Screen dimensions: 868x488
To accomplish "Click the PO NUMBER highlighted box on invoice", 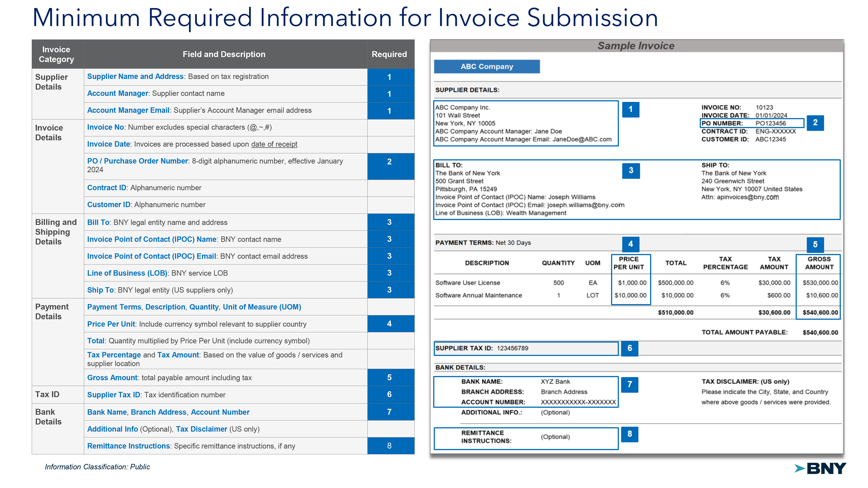I will 752,123.
